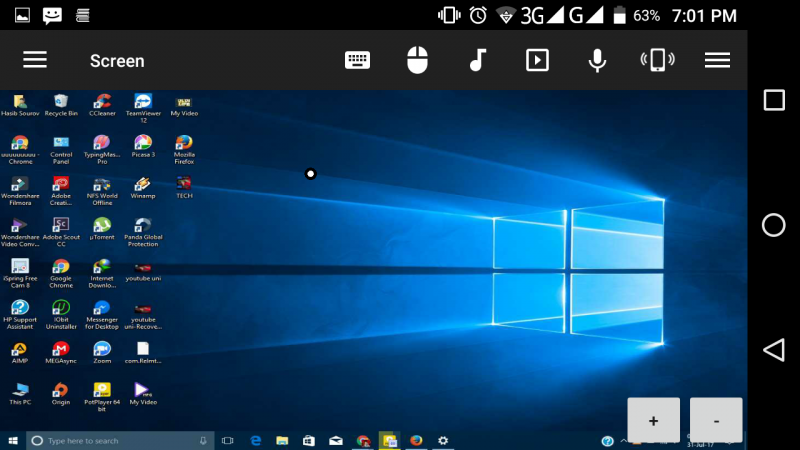Open media player controls
The width and height of the screenshot is (800, 450).
[x=537, y=60]
